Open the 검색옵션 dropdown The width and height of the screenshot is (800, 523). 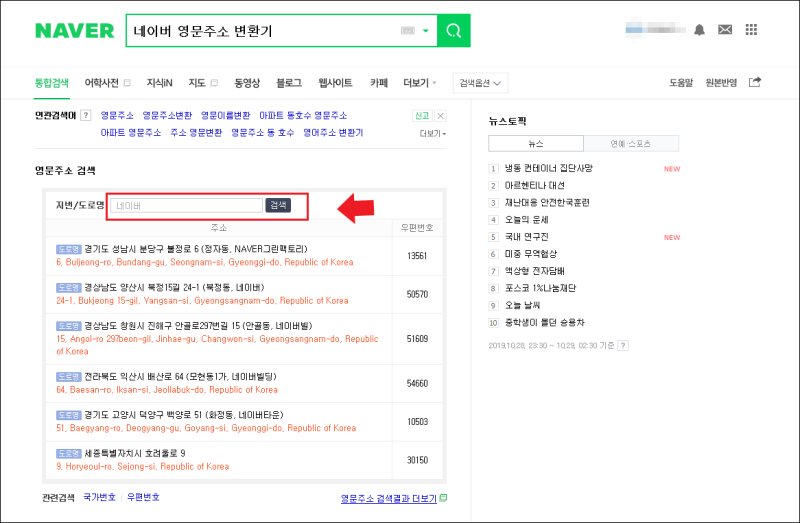[x=480, y=83]
